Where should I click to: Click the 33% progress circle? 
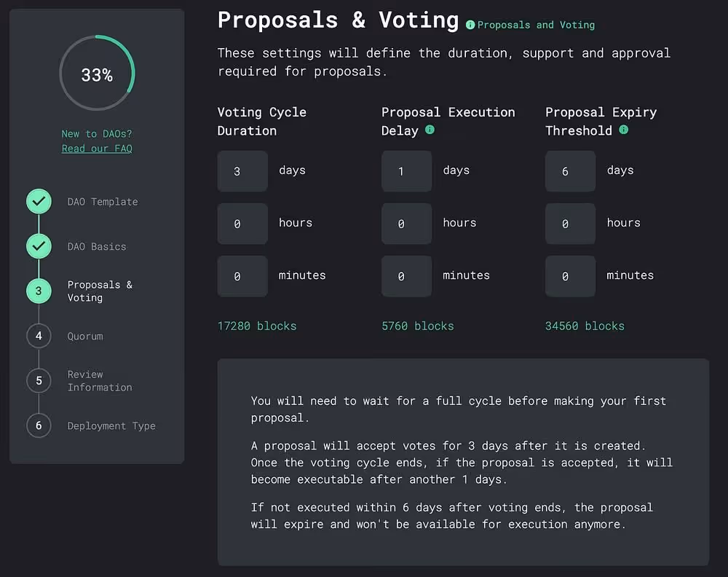(x=97, y=74)
